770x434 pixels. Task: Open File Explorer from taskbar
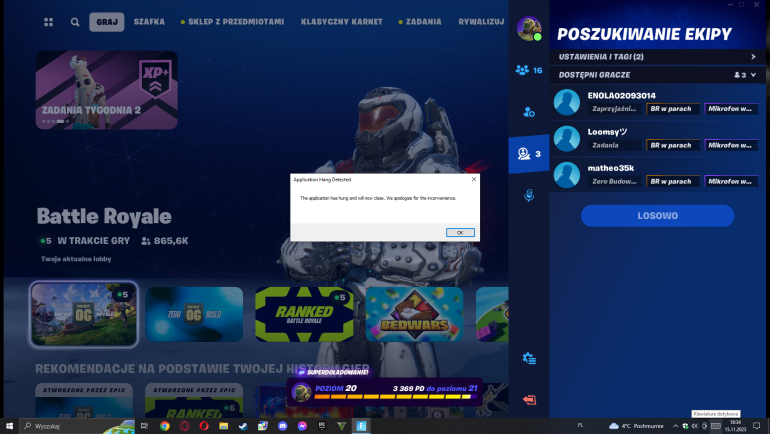223,426
